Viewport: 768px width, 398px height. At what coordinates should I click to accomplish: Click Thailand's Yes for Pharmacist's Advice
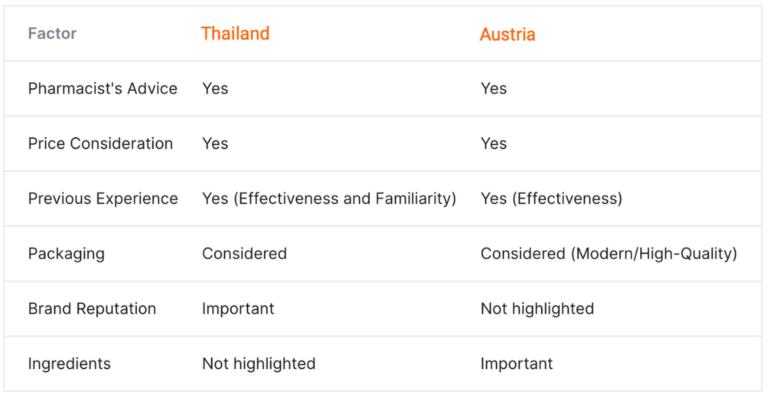(x=215, y=89)
